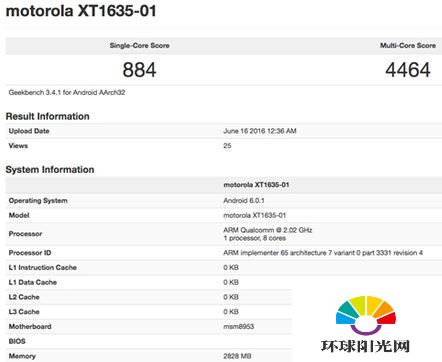442x362 pixels.
Task: Select the msm8953 motherboard value
Action: (x=238, y=326)
